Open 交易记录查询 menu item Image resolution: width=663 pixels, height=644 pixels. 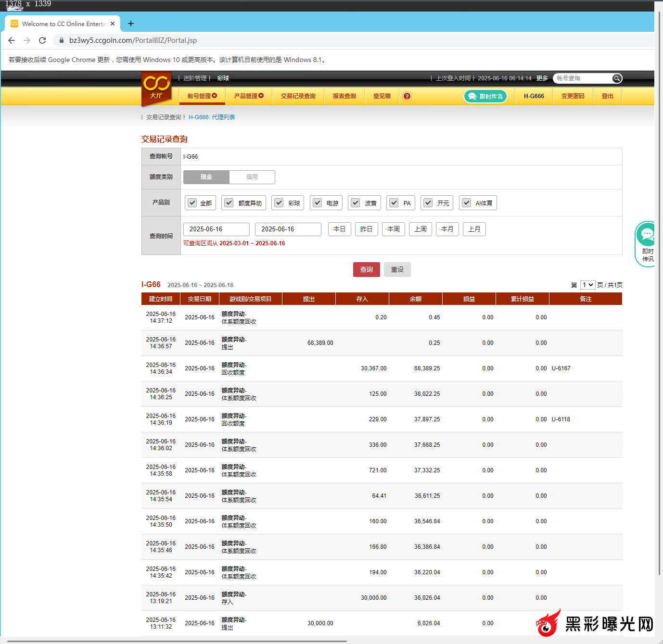tap(298, 96)
